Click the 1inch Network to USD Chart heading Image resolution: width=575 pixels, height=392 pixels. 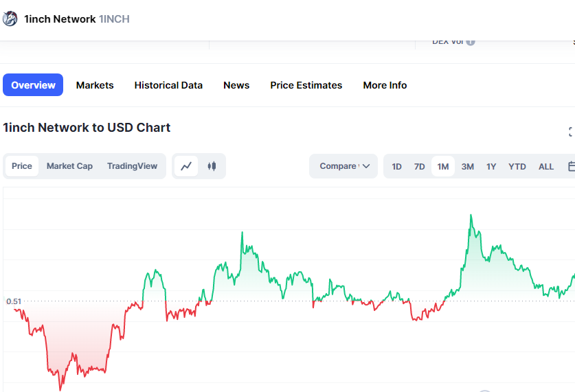[87, 128]
